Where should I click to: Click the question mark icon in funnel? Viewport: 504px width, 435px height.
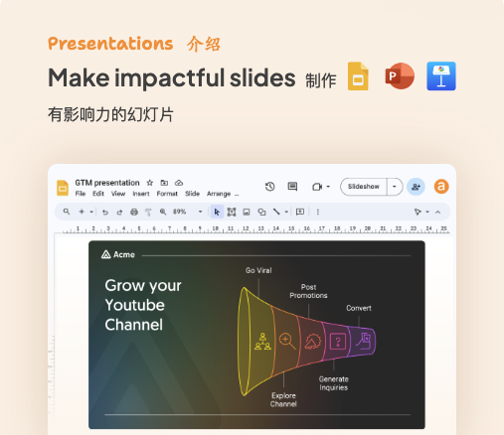tap(338, 342)
